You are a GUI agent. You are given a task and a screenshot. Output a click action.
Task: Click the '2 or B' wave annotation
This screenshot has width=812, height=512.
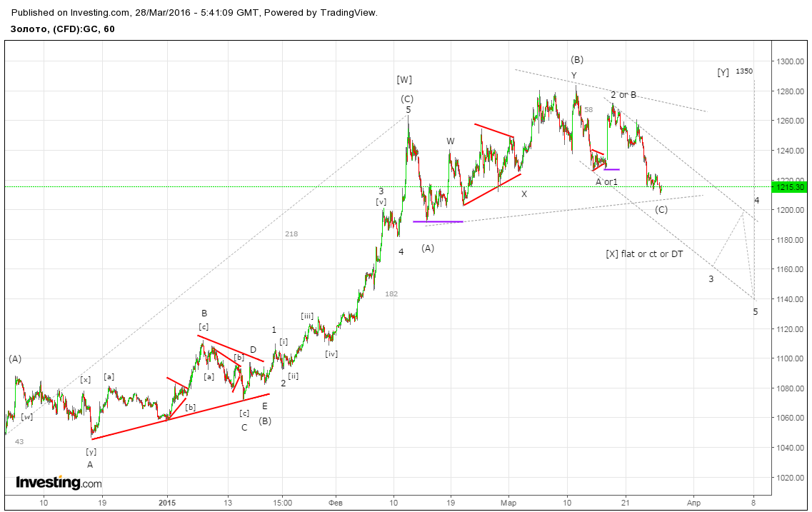[x=623, y=95]
